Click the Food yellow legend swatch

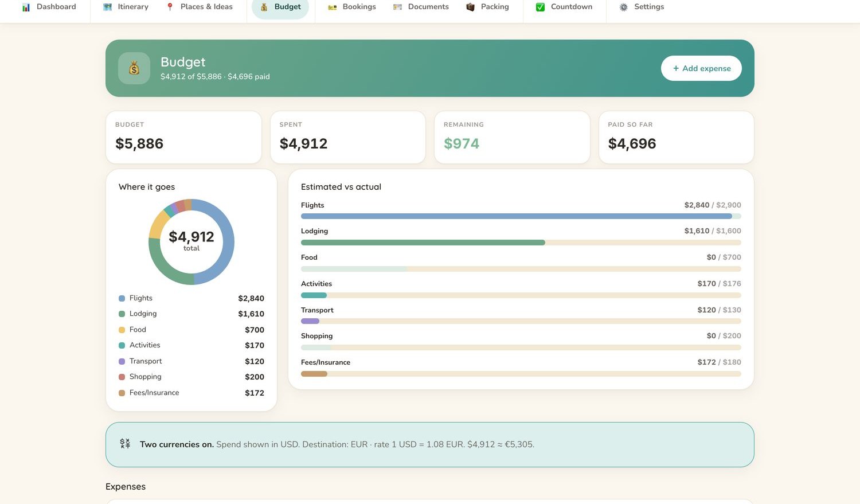coord(122,330)
